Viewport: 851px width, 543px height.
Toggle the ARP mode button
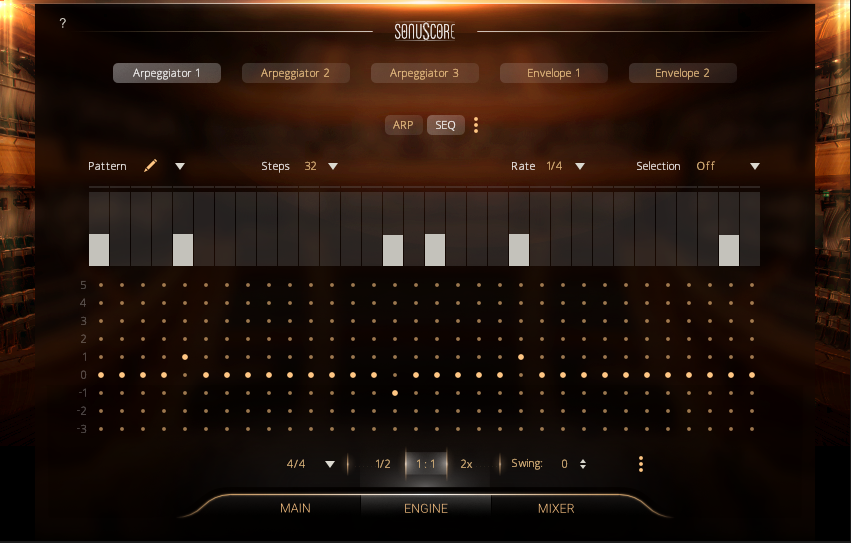[403, 125]
